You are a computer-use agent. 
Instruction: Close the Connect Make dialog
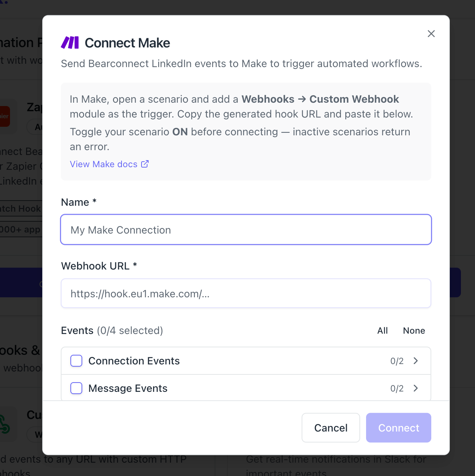click(431, 34)
